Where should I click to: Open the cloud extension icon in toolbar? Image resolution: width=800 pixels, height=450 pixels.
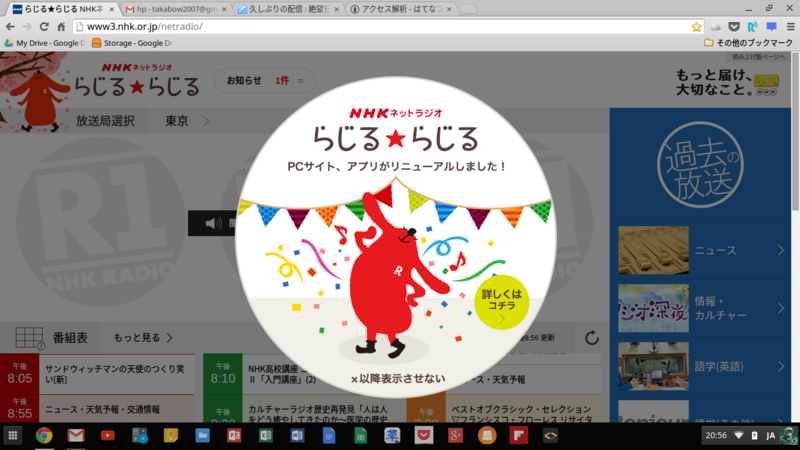(715, 27)
